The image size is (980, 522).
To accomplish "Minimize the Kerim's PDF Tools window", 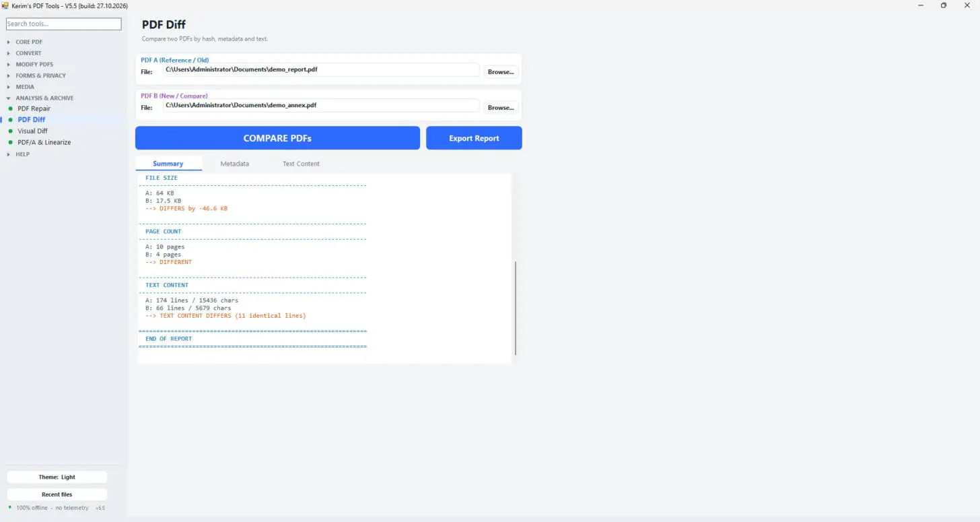I will (x=920, y=5).
